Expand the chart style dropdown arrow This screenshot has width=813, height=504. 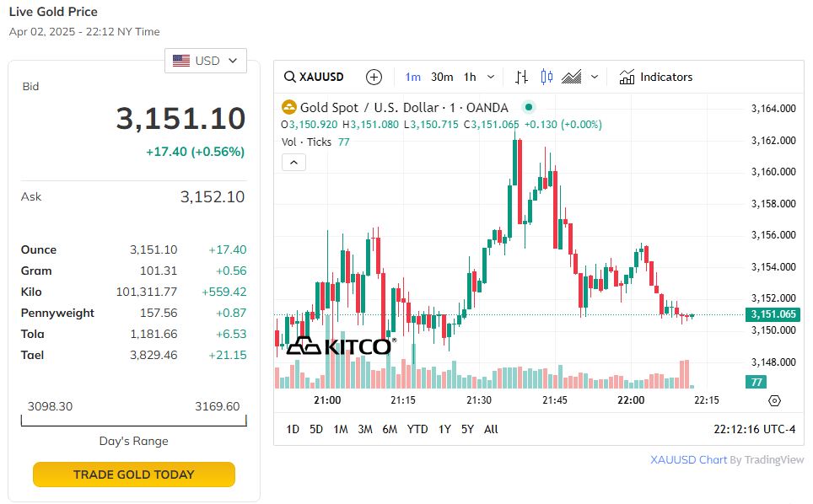(595, 77)
